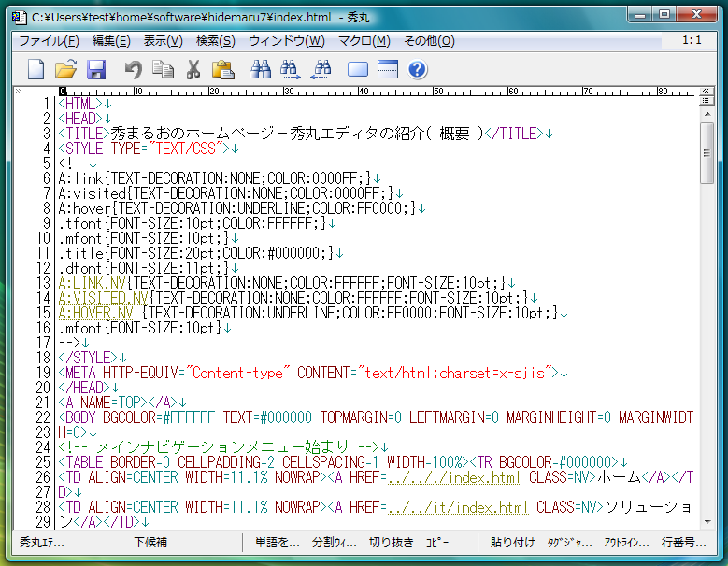Cut the selection with the scissors icon
The image size is (728, 566).
coord(193,70)
